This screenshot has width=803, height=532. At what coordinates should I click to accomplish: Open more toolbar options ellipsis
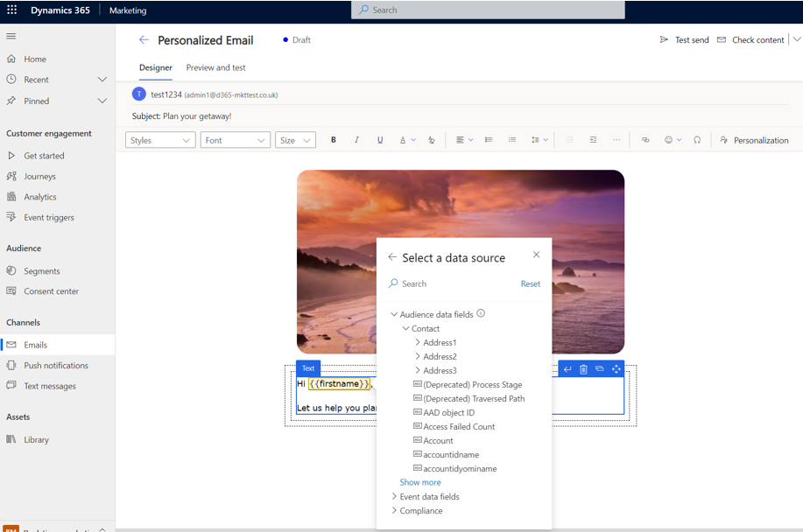pos(616,140)
